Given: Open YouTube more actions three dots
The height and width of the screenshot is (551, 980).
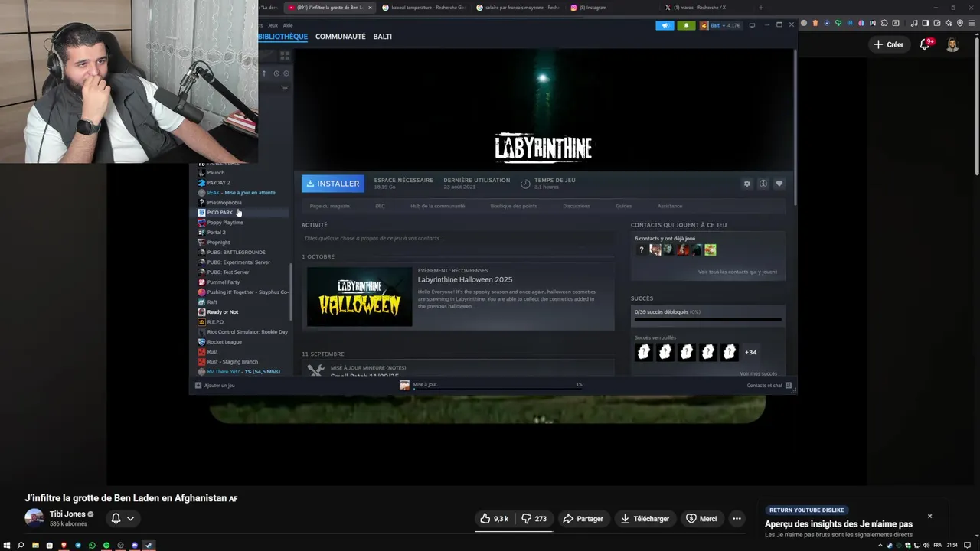Looking at the screenshot, I should click(737, 519).
